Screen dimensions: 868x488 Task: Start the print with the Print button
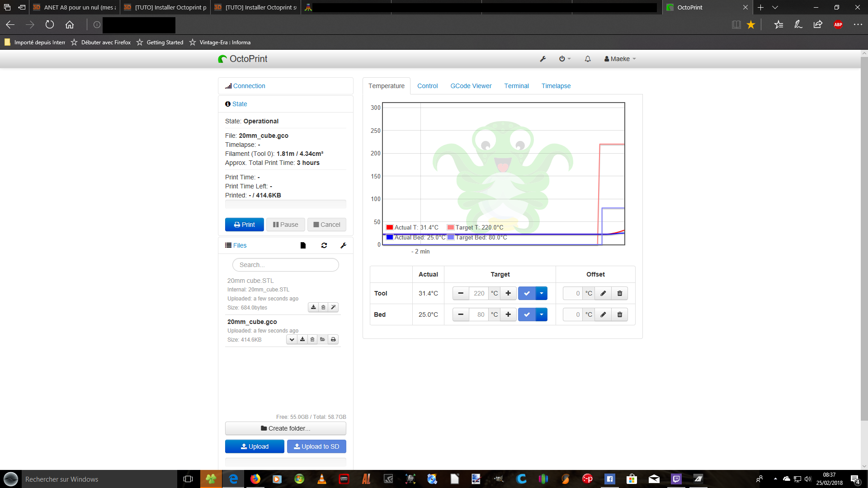[x=245, y=225]
